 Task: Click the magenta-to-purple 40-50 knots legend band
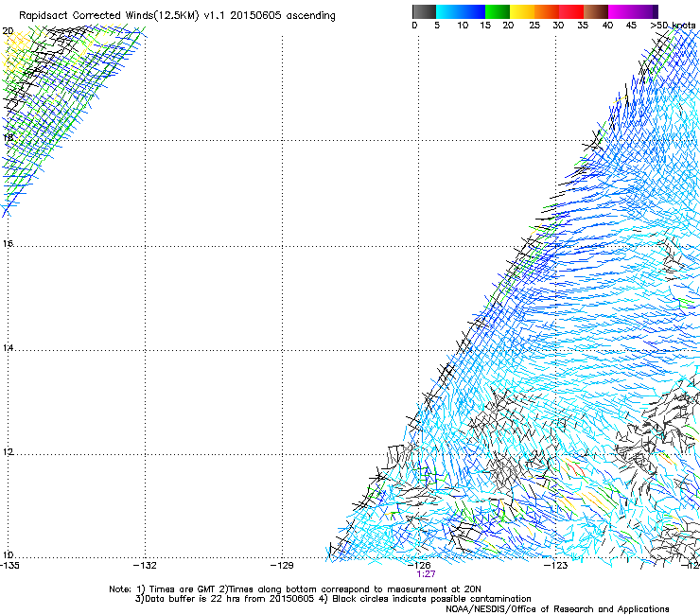pos(633,11)
